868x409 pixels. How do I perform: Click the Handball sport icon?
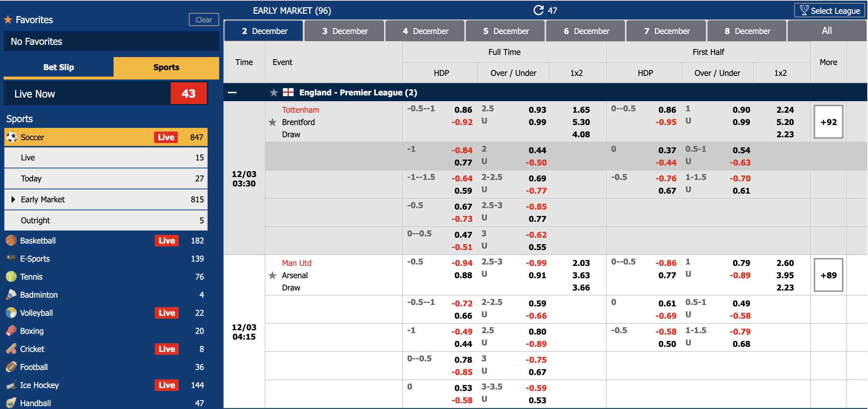coord(11,403)
